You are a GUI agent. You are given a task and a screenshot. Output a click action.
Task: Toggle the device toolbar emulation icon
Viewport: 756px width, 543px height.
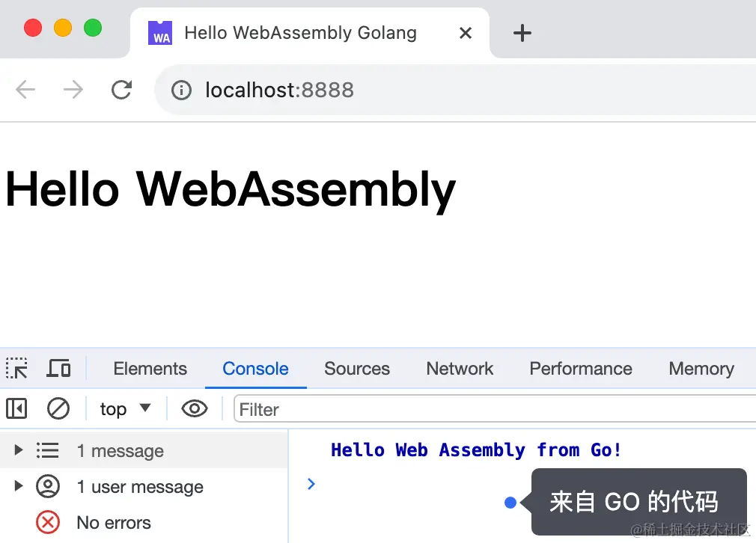pos(58,368)
